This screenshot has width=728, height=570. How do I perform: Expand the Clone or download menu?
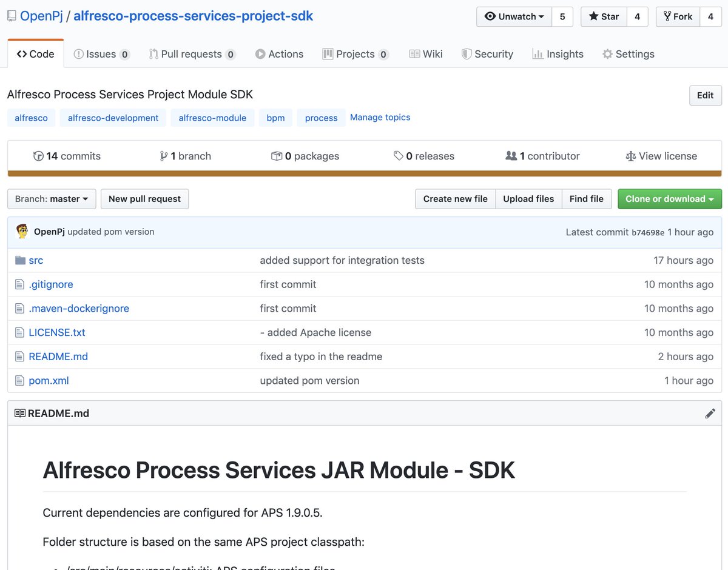click(670, 199)
